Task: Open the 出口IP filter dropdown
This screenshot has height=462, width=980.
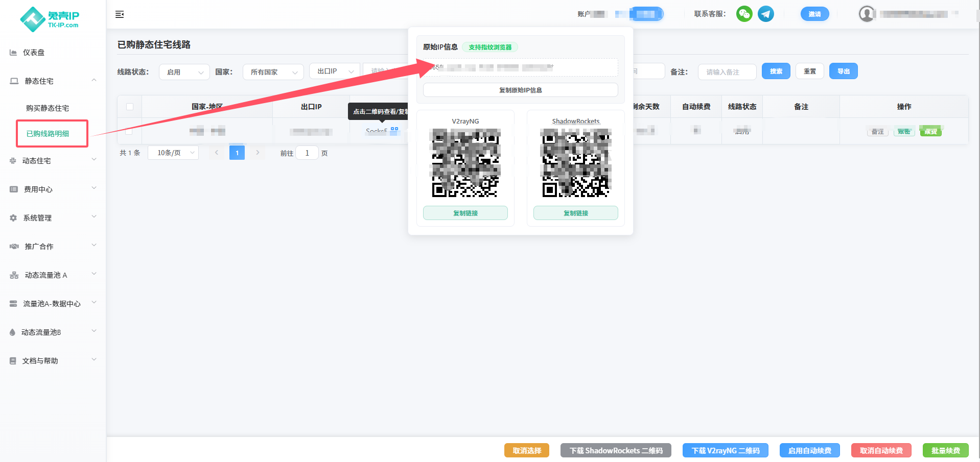Action: coord(335,71)
